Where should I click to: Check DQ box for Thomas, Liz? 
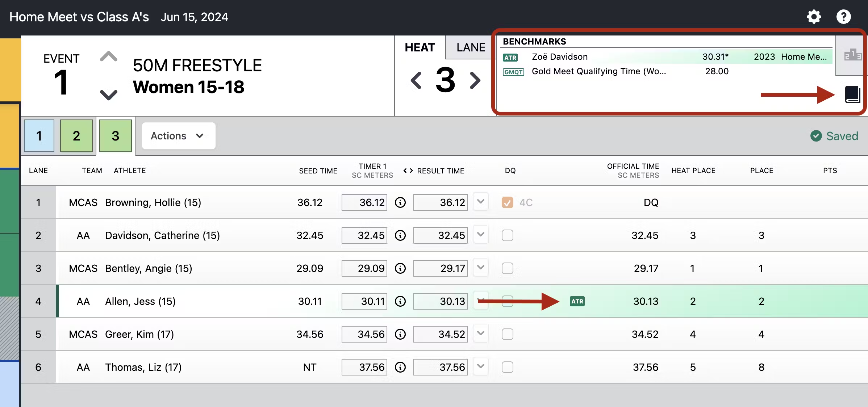(x=507, y=367)
